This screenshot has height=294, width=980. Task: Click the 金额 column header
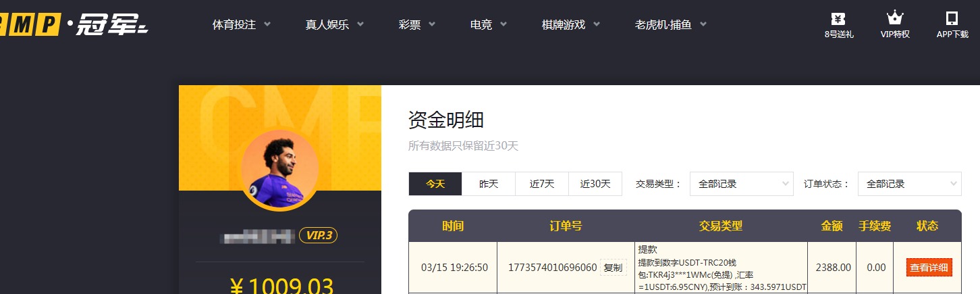[x=832, y=226]
